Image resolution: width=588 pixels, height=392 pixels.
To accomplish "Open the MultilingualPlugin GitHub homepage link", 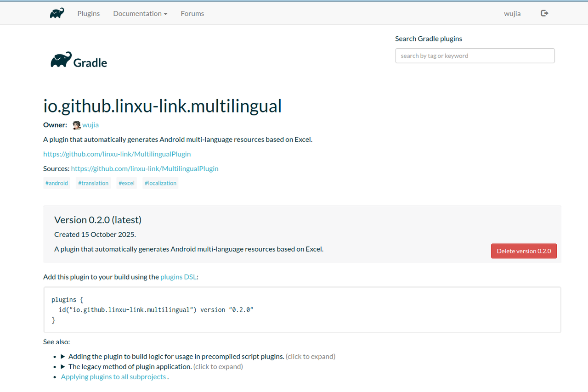I will [117, 154].
